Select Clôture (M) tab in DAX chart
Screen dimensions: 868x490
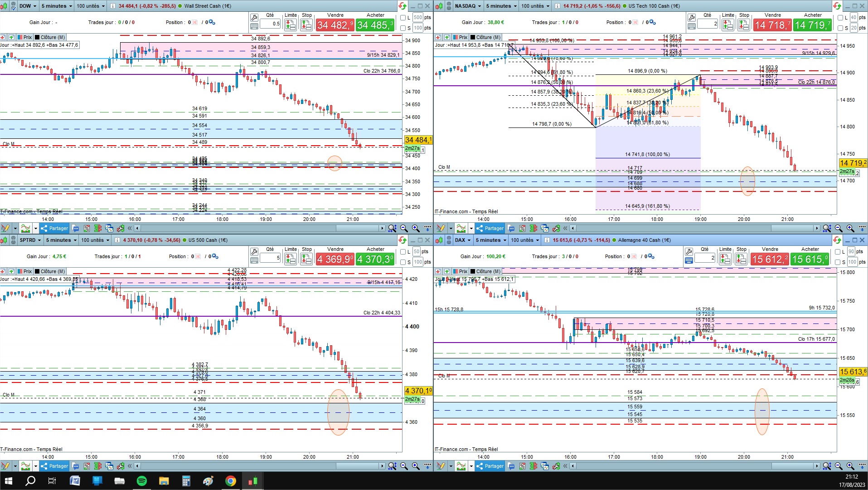pyautogui.click(x=485, y=271)
